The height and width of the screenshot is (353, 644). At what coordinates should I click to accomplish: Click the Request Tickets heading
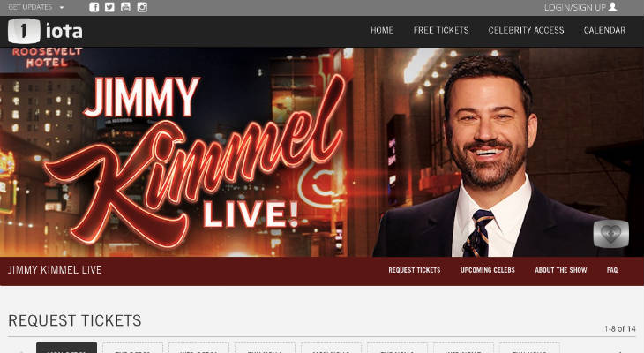coord(75,320)
